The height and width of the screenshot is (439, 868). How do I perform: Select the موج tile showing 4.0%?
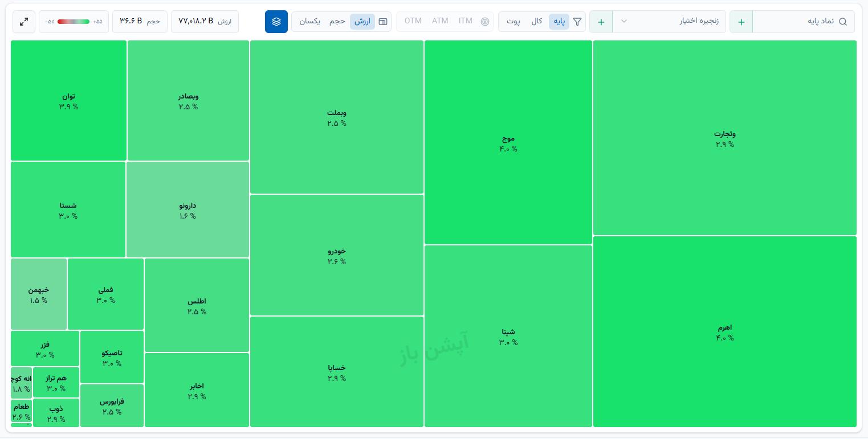tap(508, 142)
